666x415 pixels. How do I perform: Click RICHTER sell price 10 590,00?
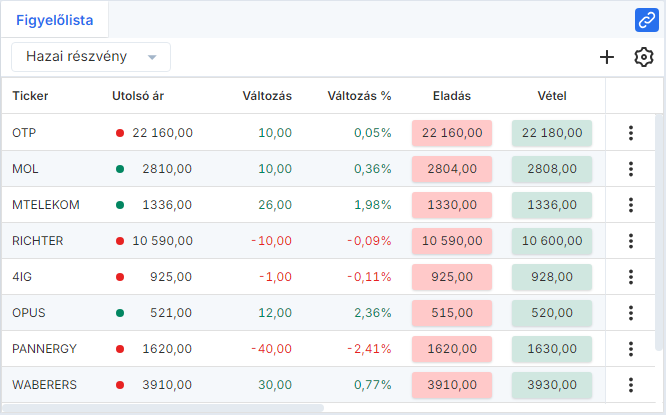pos(452,241)
